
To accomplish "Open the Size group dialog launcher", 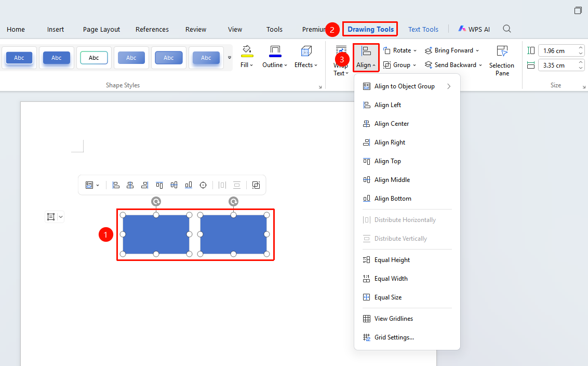I will (584, 87).
